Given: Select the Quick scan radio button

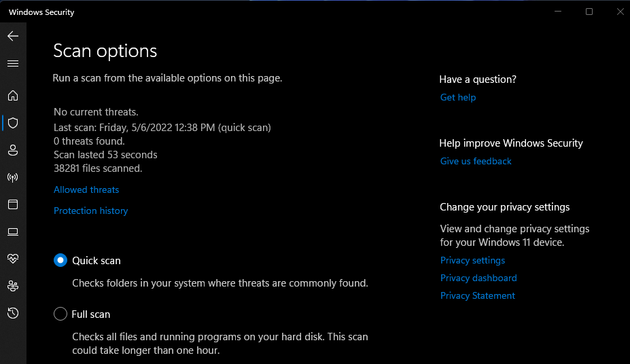Looking at the screenshot, I should click(x=60, y=260).
